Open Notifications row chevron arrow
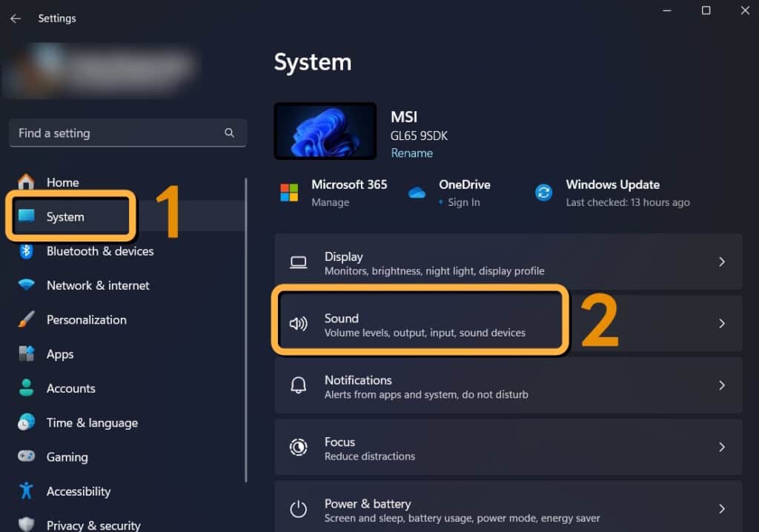 (x=722, y=385)
